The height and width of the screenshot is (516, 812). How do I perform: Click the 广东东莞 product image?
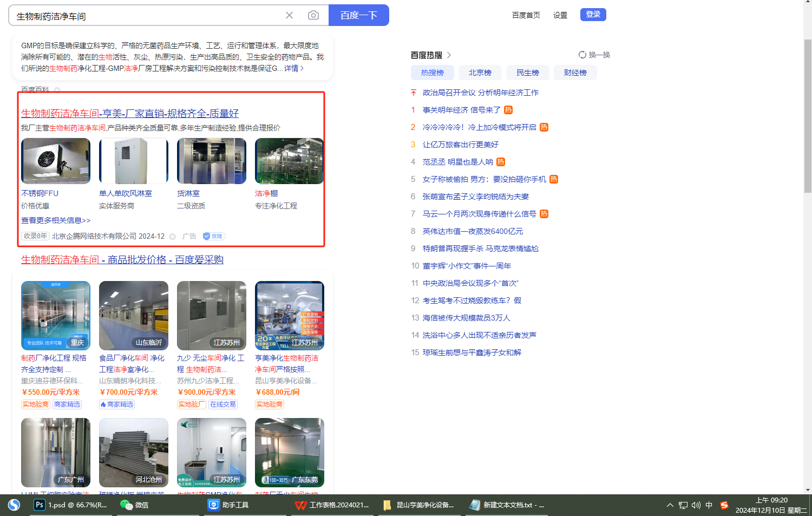pos(290,453)
